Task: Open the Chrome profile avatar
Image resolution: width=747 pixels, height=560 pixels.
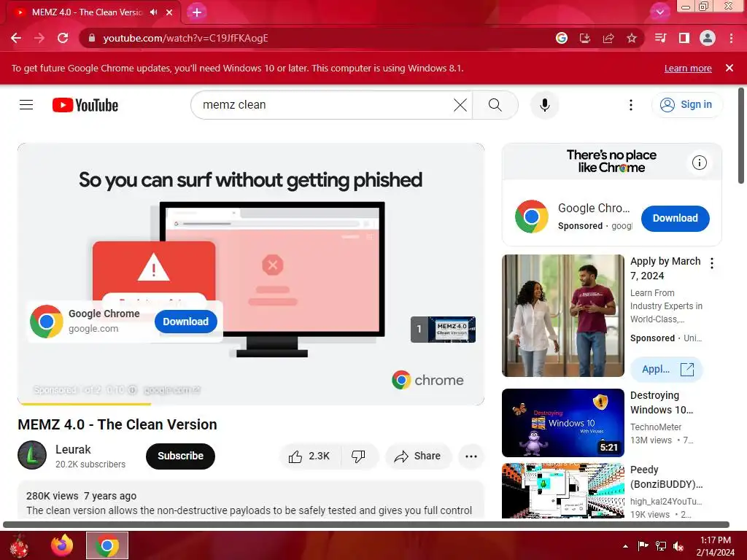Action: 708,38
